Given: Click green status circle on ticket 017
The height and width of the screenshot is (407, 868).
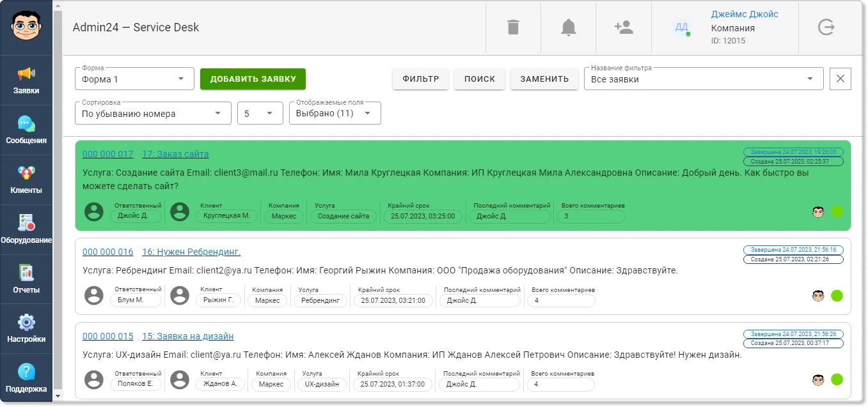Looking at the screenshot, I should click(837, 211).
